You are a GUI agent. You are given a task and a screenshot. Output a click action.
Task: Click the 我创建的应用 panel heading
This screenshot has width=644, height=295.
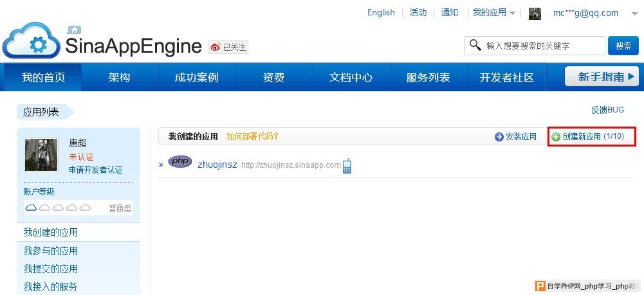point(193,137)
